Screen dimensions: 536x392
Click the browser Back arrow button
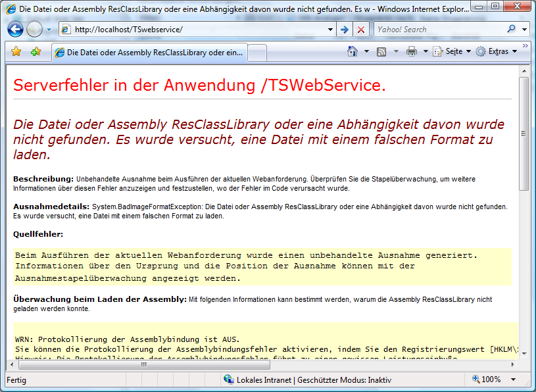coord(16,30)
